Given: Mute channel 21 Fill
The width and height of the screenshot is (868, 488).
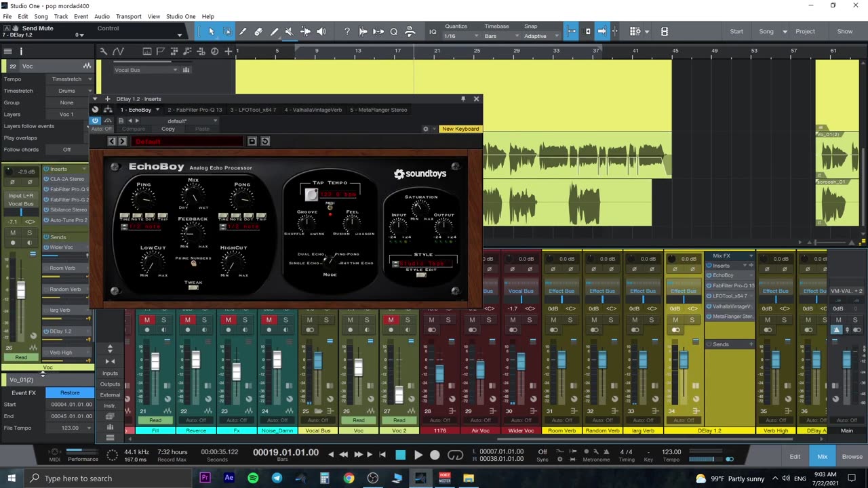Looking at the screenshot, I should click(x=146, y=320).
